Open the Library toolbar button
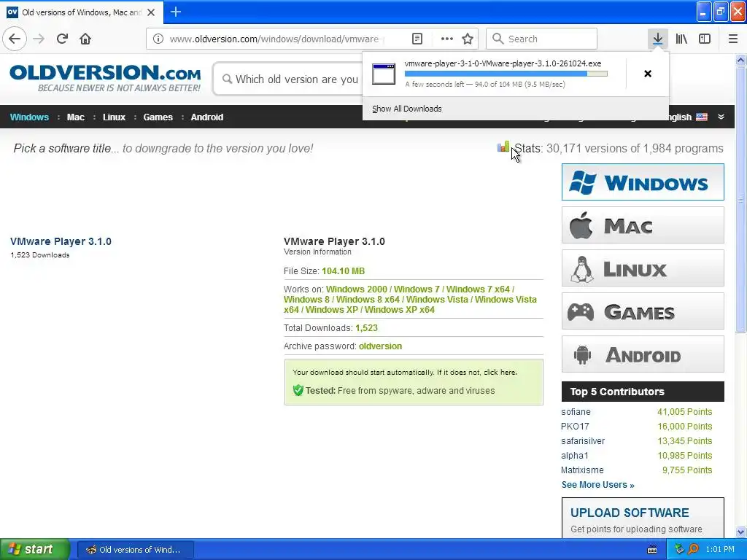 point(681,39)
